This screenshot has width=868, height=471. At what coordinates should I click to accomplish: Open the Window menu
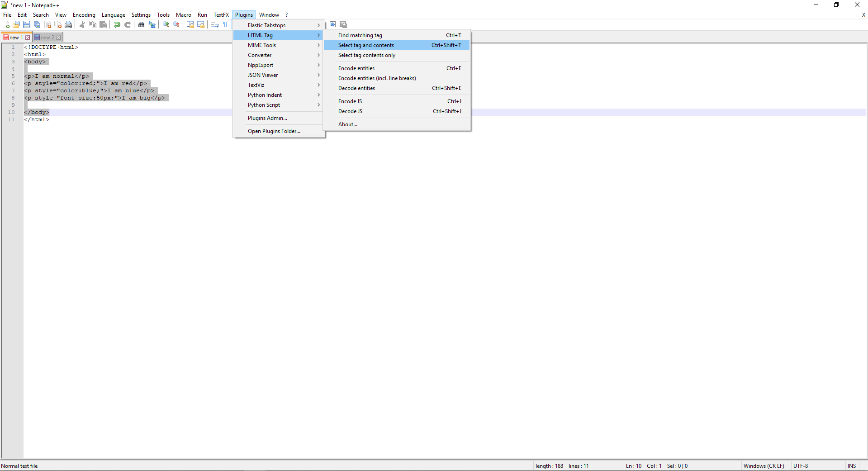tap(269, 15)
